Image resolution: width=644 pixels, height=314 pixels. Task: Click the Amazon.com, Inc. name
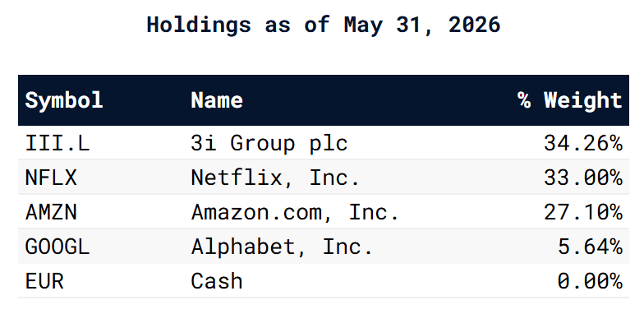[295, 213]
